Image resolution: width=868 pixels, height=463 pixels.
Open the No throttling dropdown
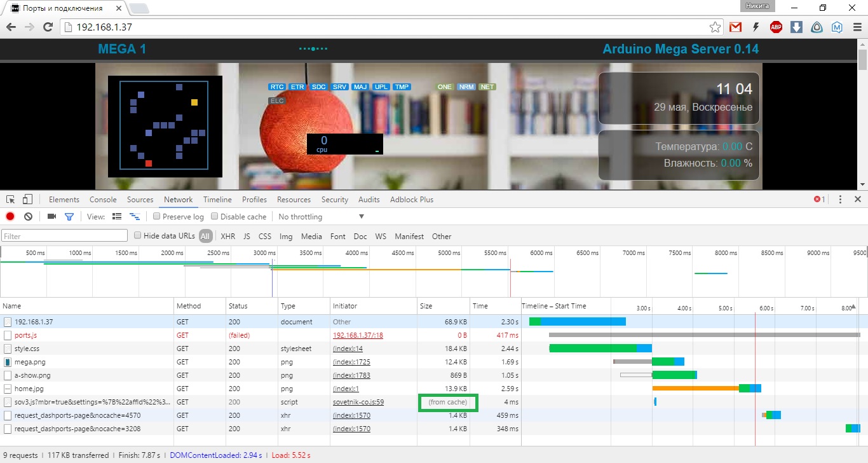pos(321,217)
